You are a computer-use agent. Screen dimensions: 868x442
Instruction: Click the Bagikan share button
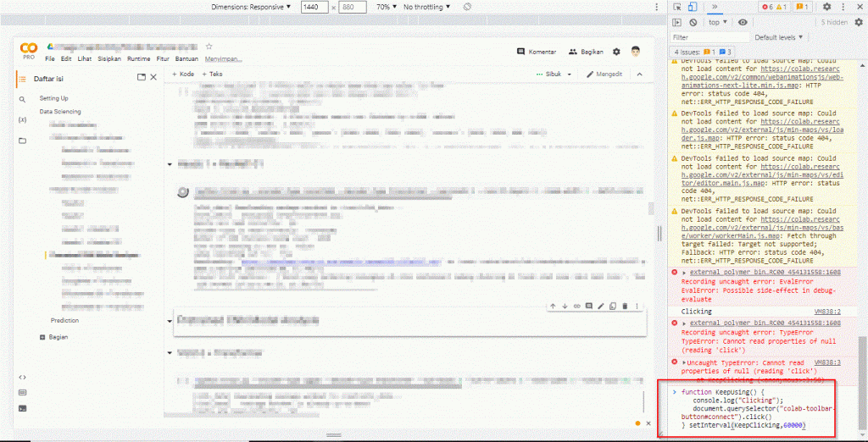click(587, 52)
